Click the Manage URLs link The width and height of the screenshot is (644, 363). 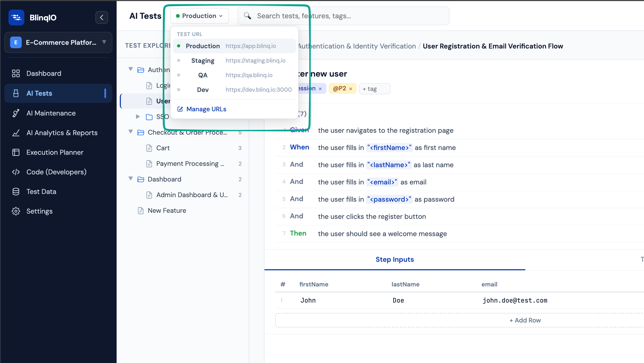(206, 109)
